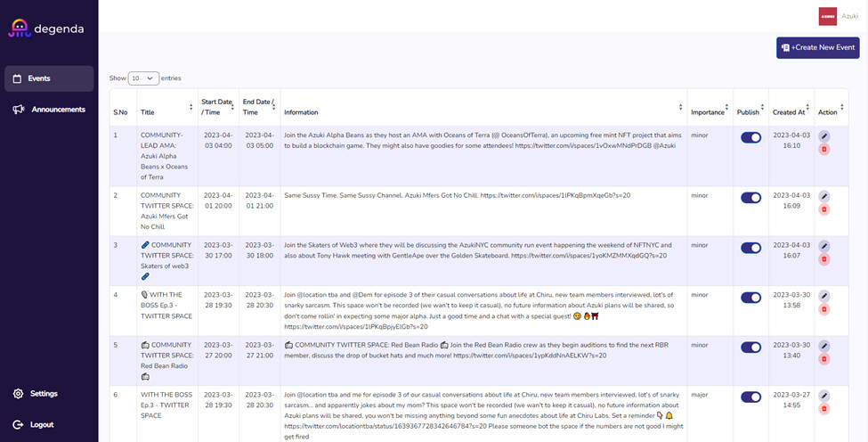Click the Same Sussy Time information text
Image resolution: width=868 pixels, height=442 pixels.
(x=458, y=195)
